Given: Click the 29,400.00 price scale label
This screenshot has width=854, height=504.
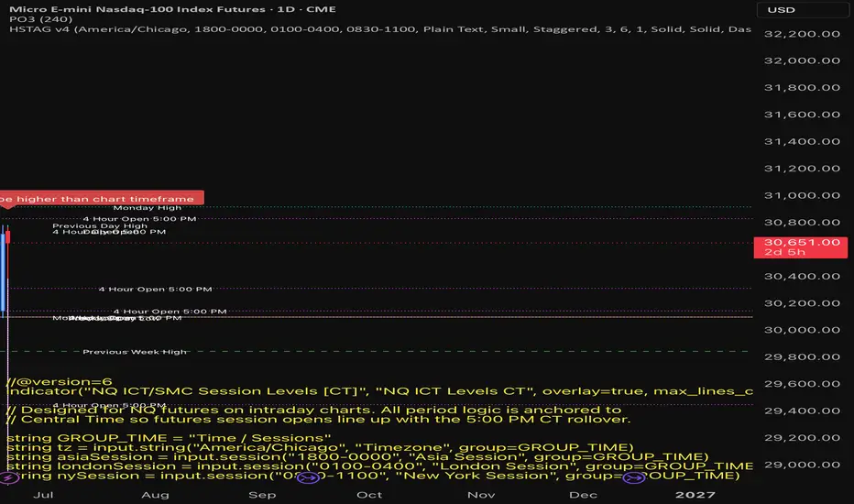Looking at the screenshot, I should point(802,411).
